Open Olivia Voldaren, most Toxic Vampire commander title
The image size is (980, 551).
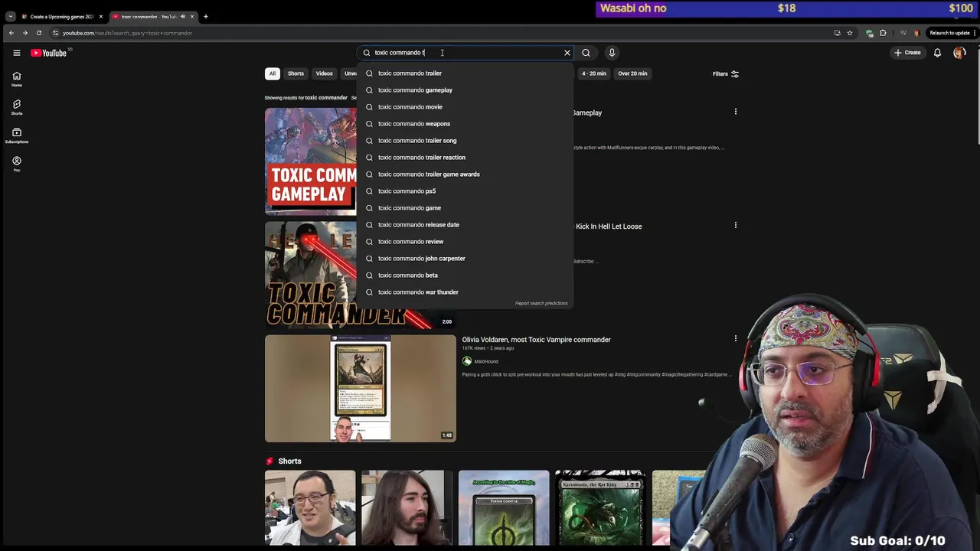[536, 340]
